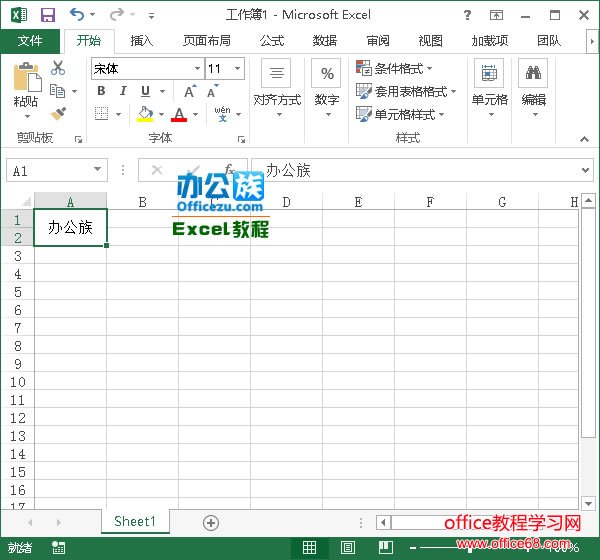Image resolution: width=600 pixels, height=560 pixels.
Task: Open the Copy options arrow
Action: coord(75,91)
